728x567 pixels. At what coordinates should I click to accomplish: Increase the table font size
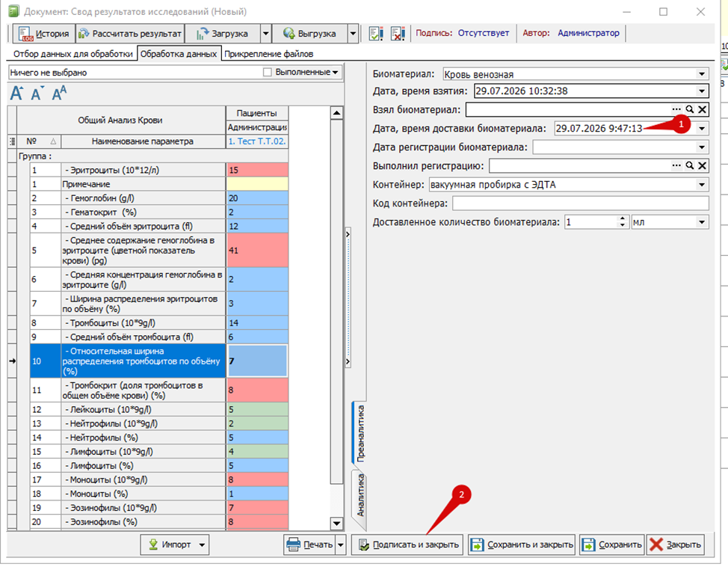[x=16, y=94]
